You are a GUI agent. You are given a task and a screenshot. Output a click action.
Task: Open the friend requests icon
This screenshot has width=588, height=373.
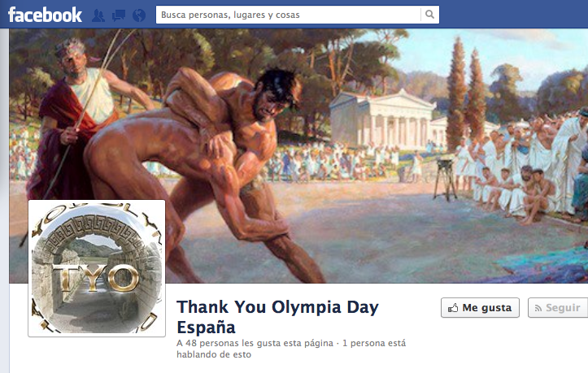click(x=98, y=15)
